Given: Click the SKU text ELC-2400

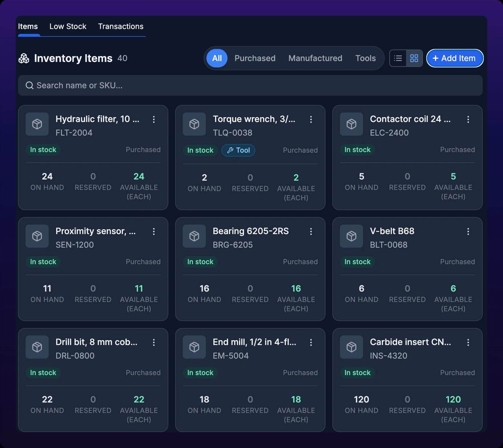Looking at the screenshot, I should point(389,133).
